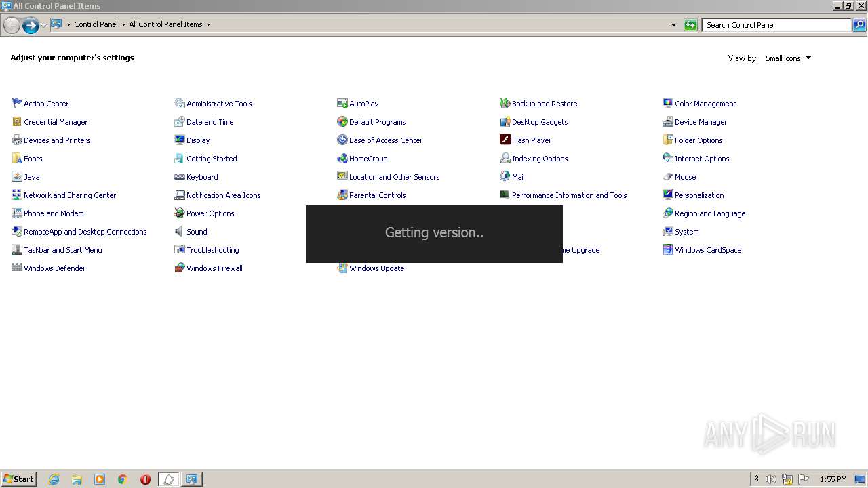Open Notification Area Icons link

click(224, 195)
